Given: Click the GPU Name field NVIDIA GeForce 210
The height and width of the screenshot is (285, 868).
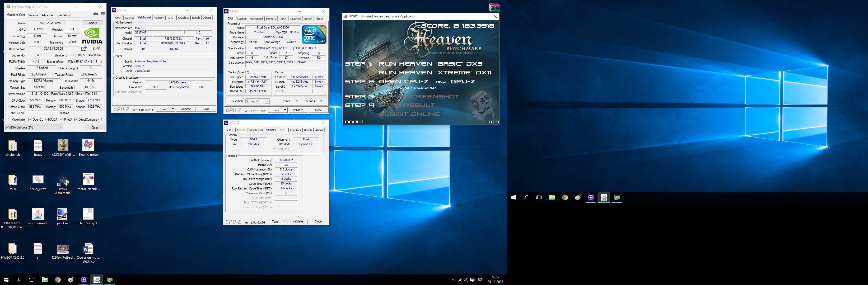Looking at the screenshot, I should (53, 23).
